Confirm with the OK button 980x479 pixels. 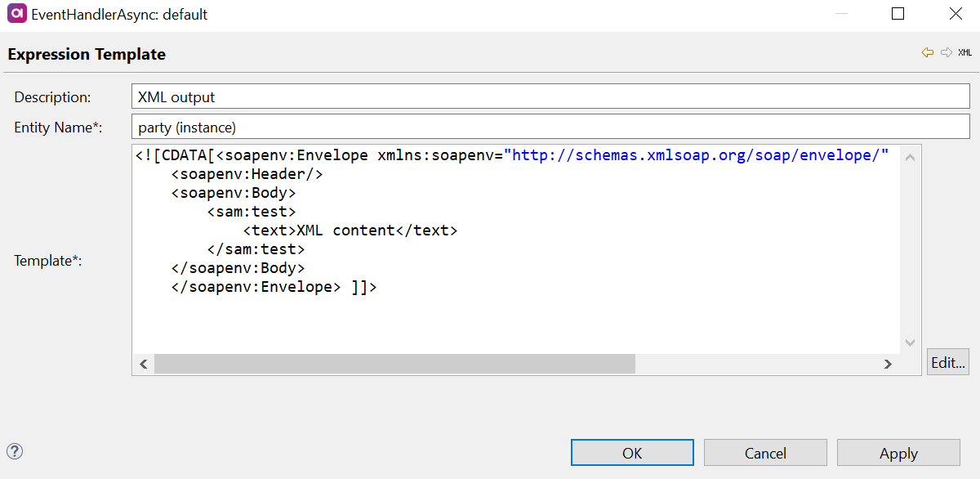632,453
